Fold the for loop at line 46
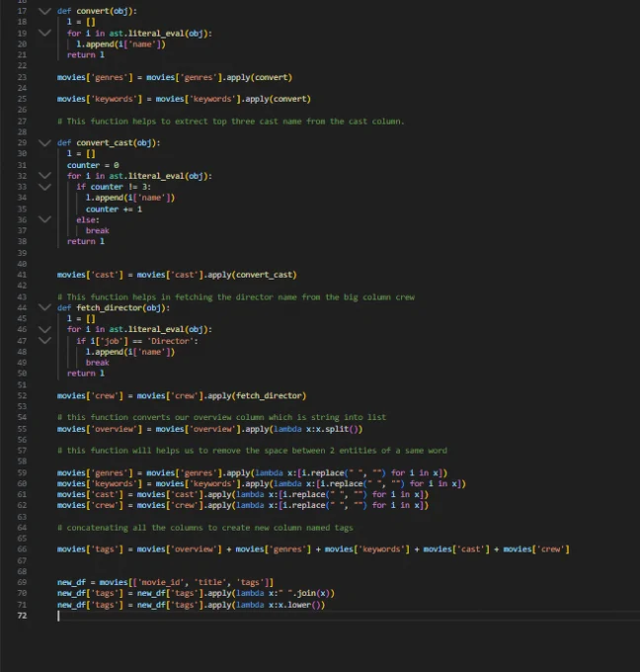The height and width of the screenshot is (672, 640). (44, 329)
